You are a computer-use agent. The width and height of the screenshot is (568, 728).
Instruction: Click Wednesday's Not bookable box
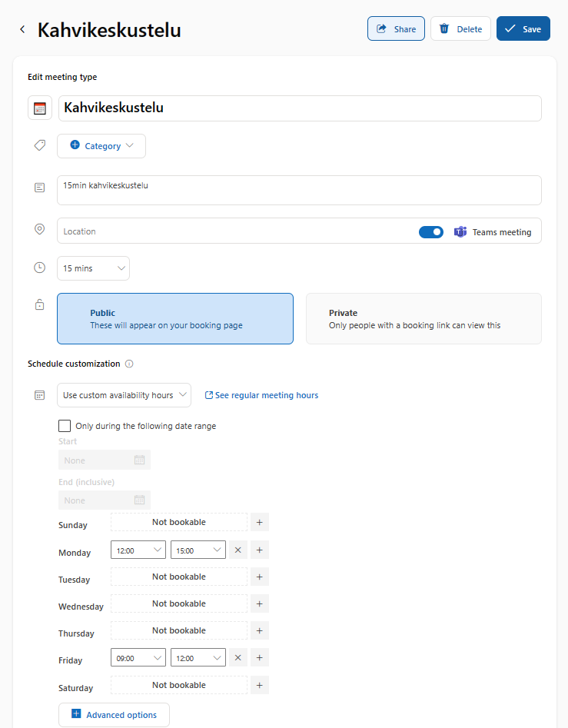(179, 603)
